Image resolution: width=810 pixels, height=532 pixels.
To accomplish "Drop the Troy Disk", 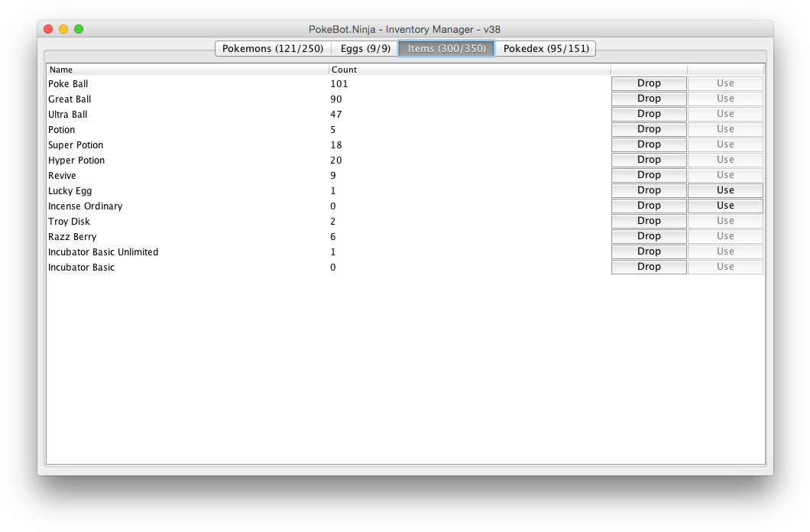I will (649, 221).
